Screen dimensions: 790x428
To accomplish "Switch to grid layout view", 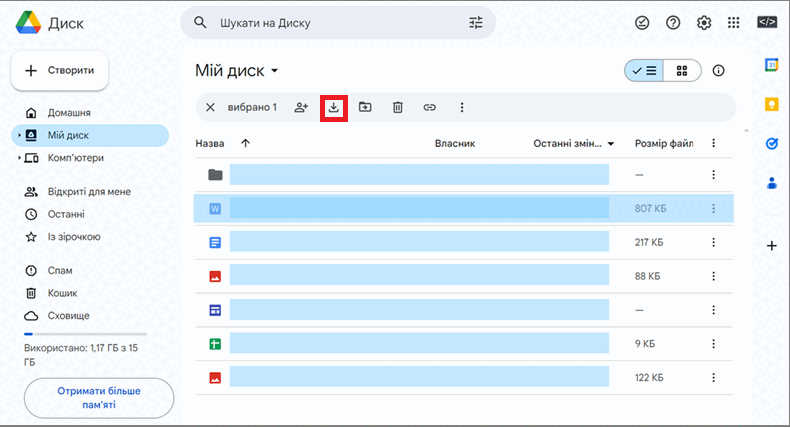I will 682,71.
